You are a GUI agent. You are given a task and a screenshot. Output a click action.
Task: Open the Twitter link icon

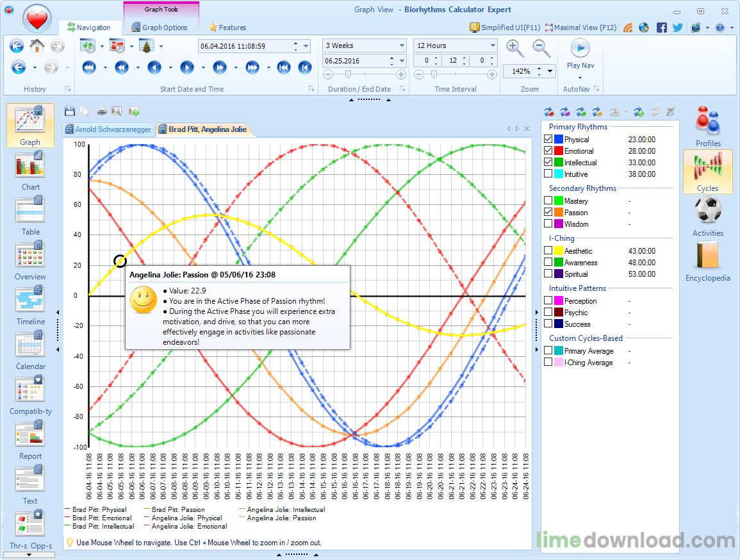[678, 28]
